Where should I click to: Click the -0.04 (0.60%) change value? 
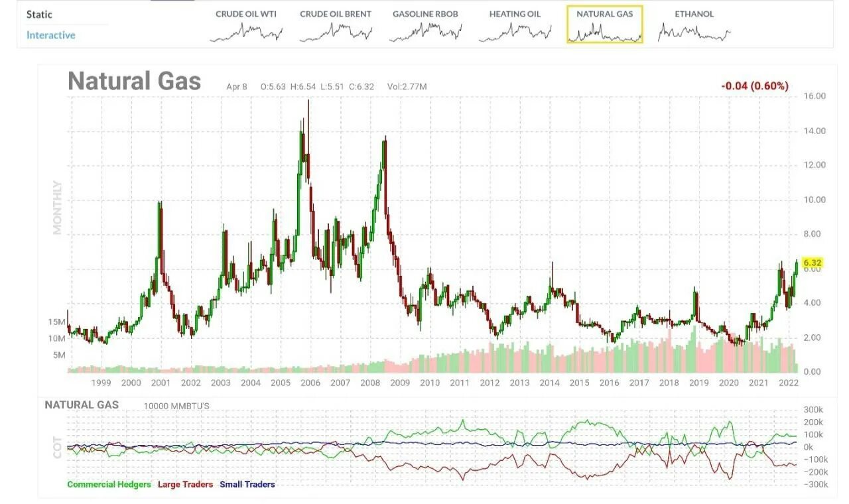(x=755, y=86)
